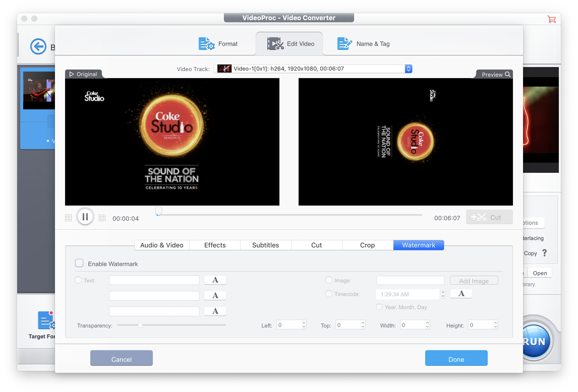The height and width of the screenshot is (392, 578).
Task: Open the Name & Tag tab
Action: click(x=364, y=44)
